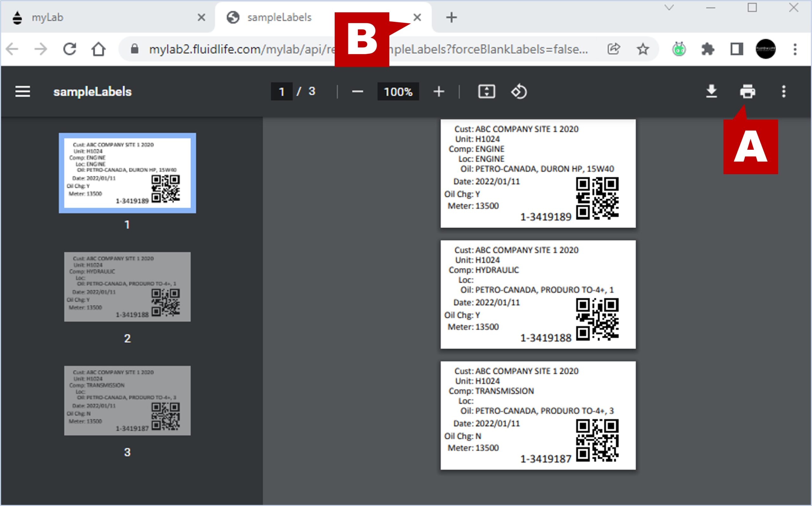Image resolution: width=812 pixels, height=506 pixels.
Task: Go to the browser home page
Action: click(x=98, y=49)
